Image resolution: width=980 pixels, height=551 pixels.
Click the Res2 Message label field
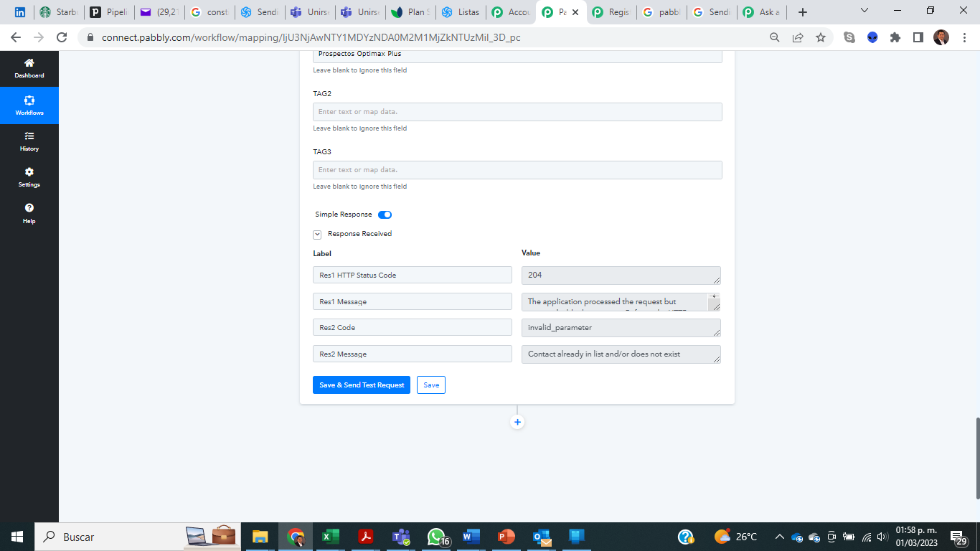coord(413,354)
